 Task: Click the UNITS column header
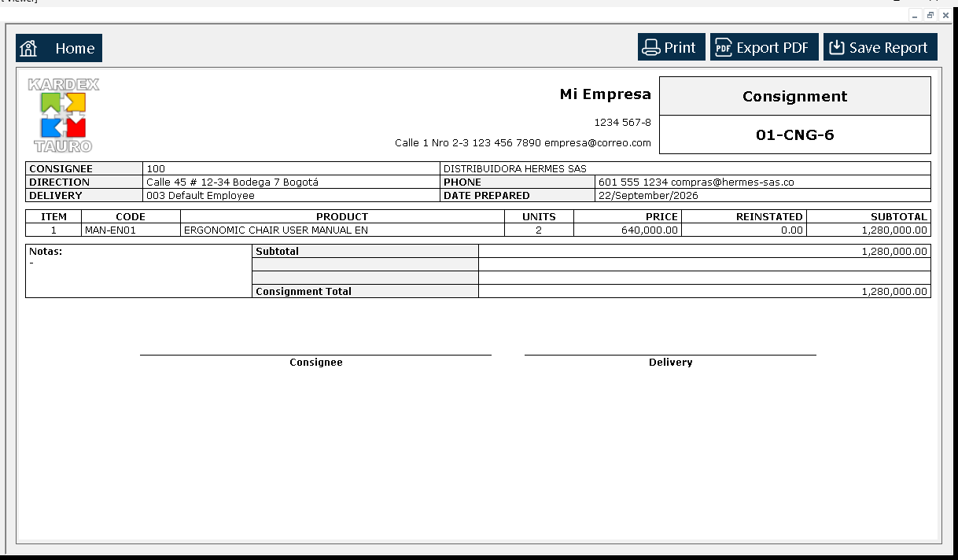(539, 217)
